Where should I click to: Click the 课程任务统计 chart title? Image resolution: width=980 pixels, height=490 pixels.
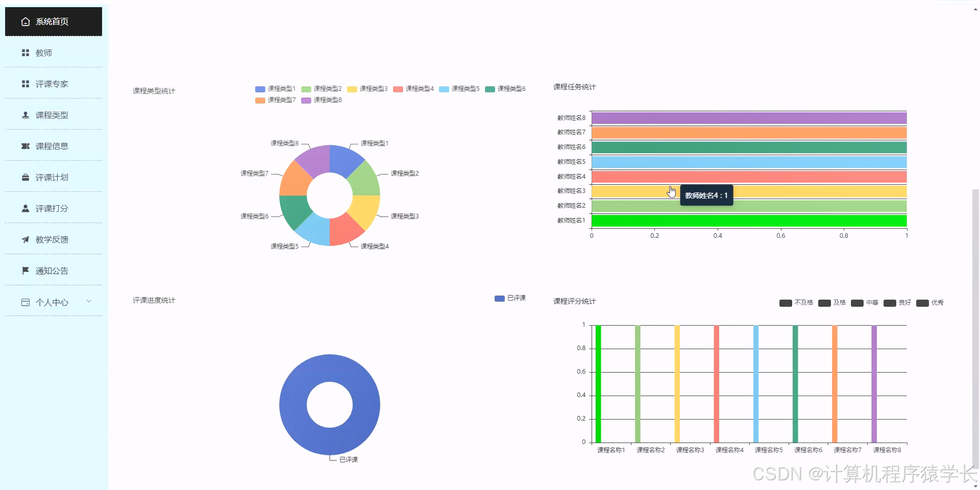click(x=575, y=87)
